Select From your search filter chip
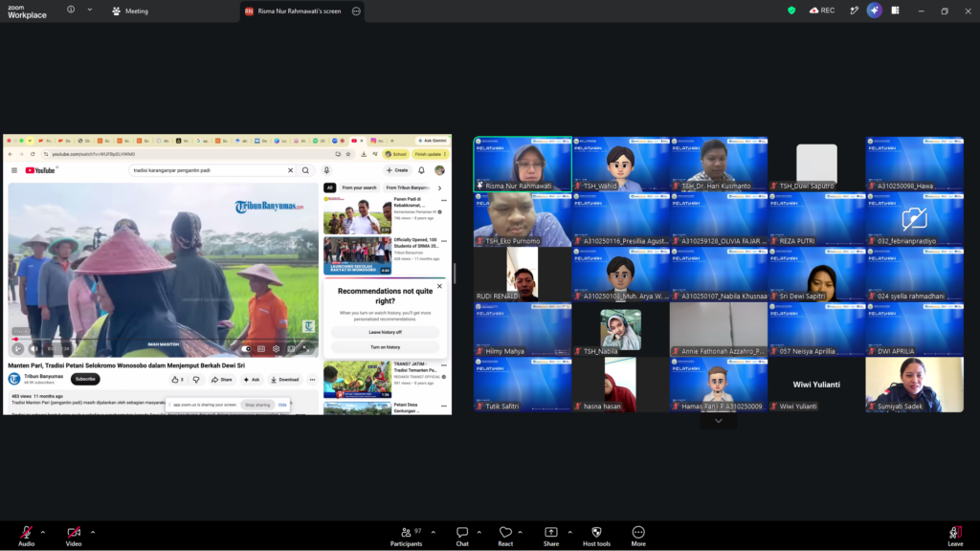Image resolution: width=980 pixels, height=551 pixels. pyautogui.click(x=360, y=187)
